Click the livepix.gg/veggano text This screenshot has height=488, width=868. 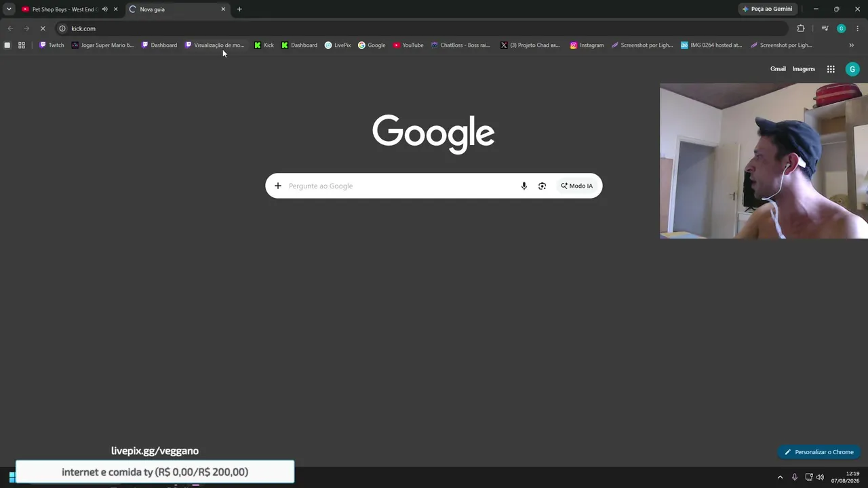155,451
